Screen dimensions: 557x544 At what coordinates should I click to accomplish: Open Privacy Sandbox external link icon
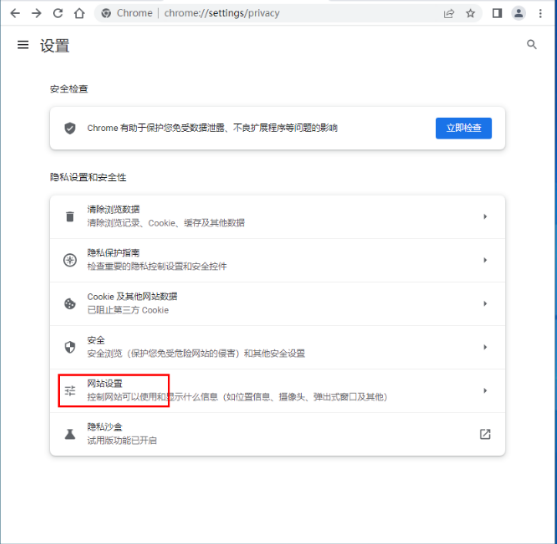485,434
